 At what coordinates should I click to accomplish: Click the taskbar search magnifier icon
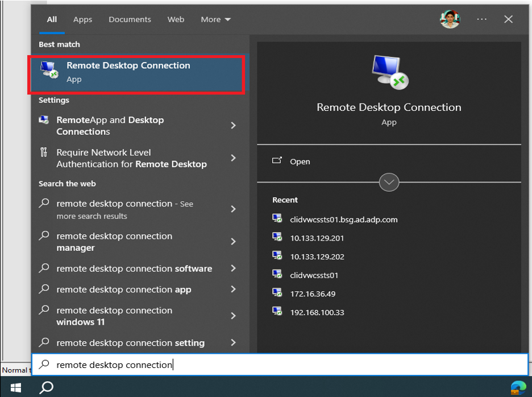[x=47, y=387]
